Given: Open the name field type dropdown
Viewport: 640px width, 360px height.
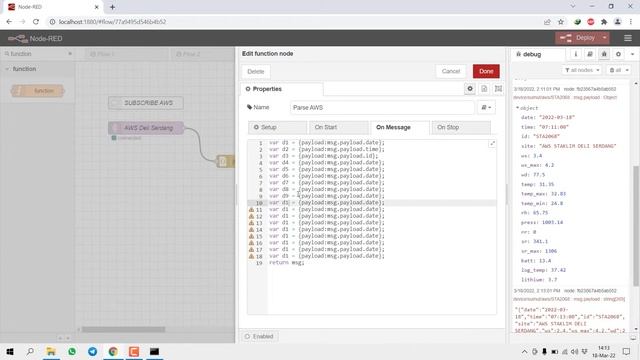Looking at the screenshot, I should (x=486, y=107).
